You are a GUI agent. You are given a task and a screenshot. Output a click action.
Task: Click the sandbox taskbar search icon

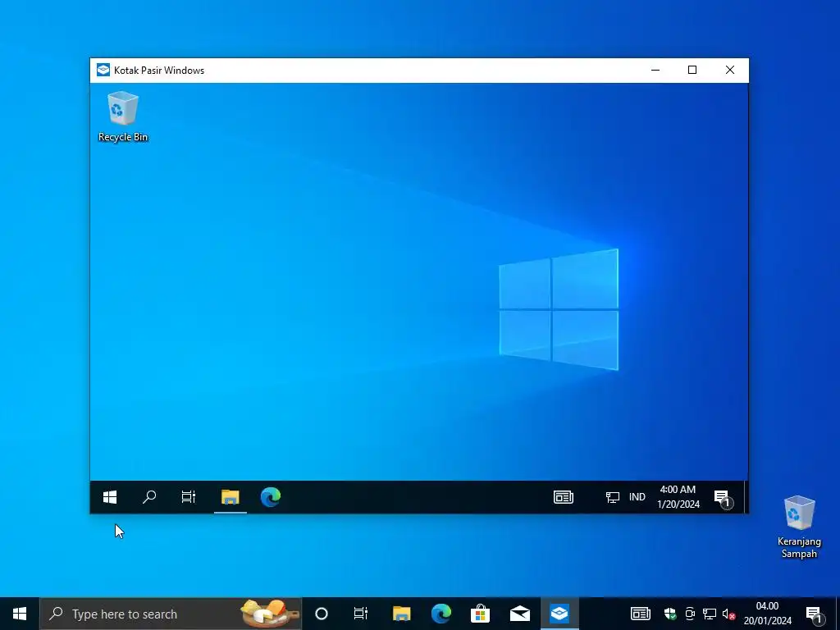149,497
